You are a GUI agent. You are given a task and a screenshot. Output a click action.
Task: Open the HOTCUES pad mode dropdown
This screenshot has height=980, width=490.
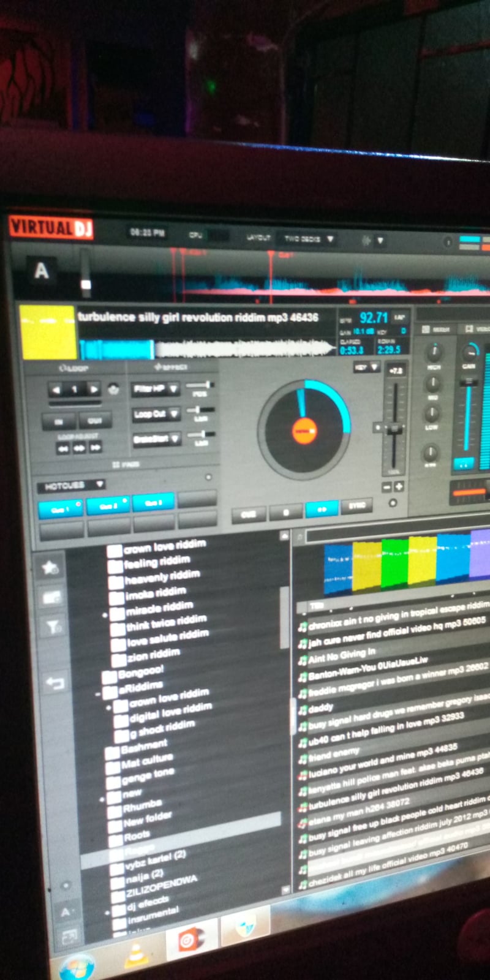[x=70, y=486]
